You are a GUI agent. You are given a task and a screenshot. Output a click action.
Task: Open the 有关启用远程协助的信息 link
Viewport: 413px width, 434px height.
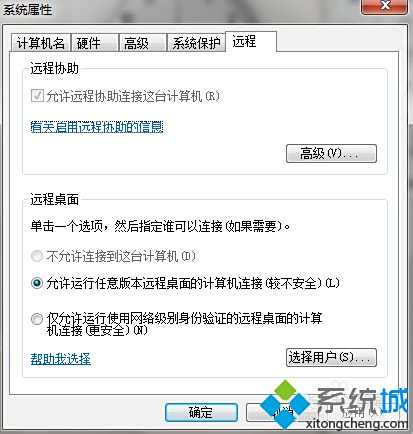[x=97, y=127]
